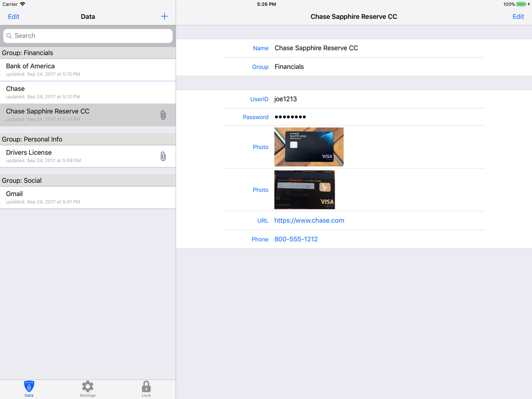This screenshot has height=399, width=532.
Task: Tap the Group value Financials
Action: click(x=289, y=67)
